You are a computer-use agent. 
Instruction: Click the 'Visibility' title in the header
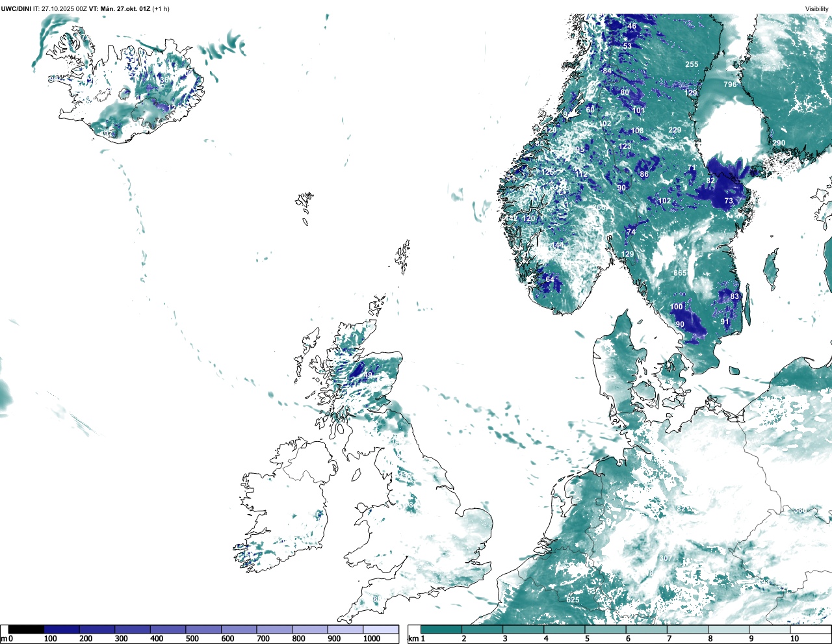click(x=816, y=9)
